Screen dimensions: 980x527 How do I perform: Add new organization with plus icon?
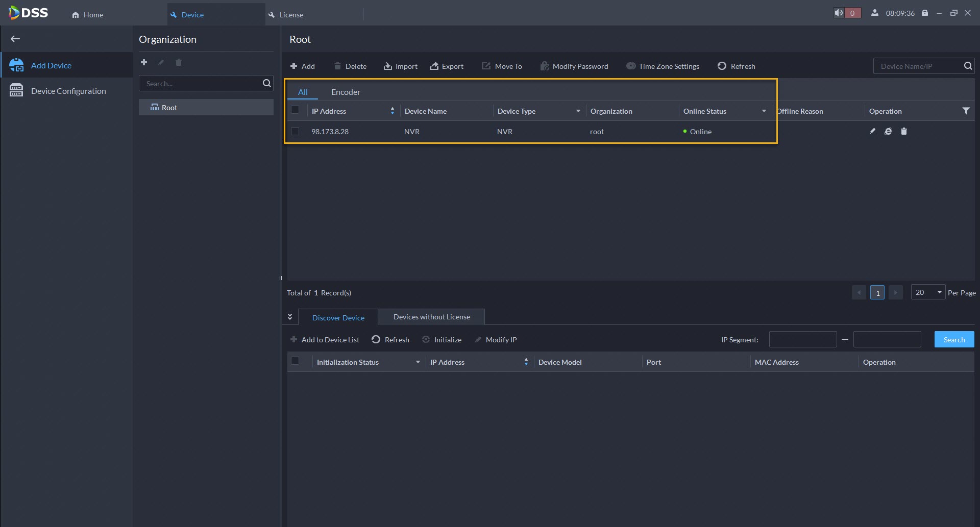pos(144,62)
